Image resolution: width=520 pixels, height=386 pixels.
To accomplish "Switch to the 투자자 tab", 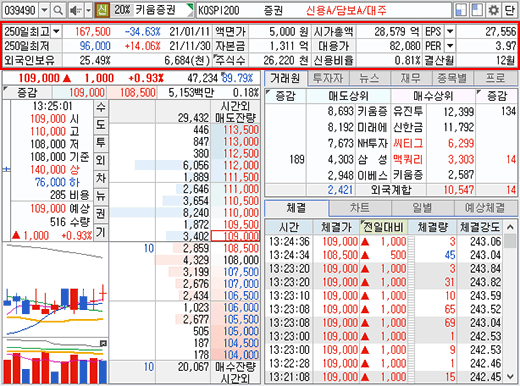I will pos(328,79).
